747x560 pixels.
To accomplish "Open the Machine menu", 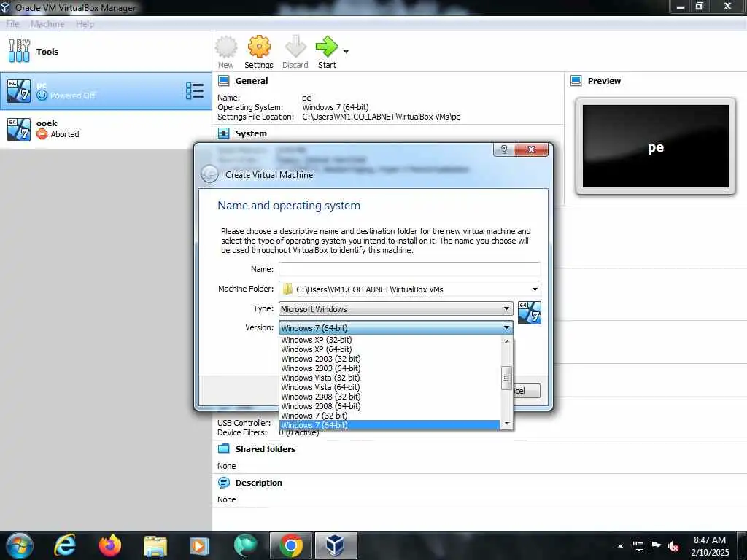I will point(47,24).
